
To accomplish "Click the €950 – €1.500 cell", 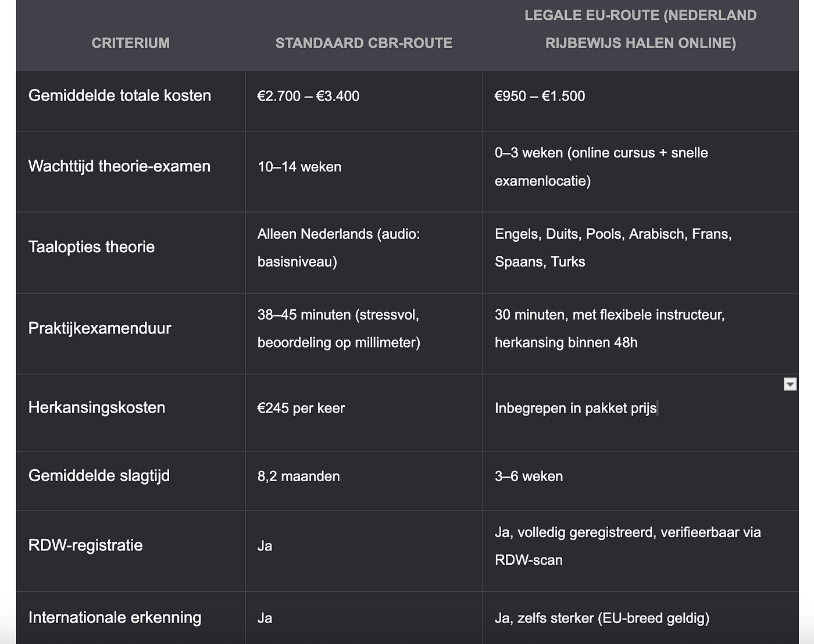I will [540, 96].
